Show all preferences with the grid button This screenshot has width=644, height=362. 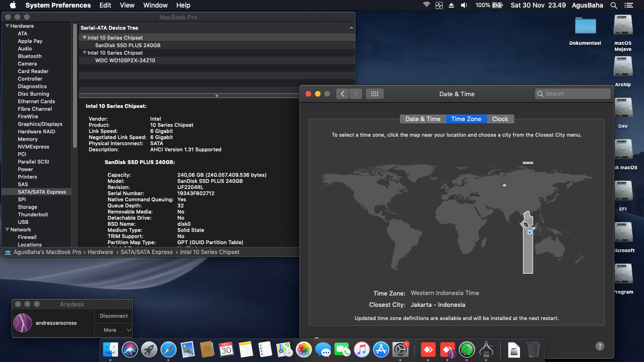tap(375, 94)
